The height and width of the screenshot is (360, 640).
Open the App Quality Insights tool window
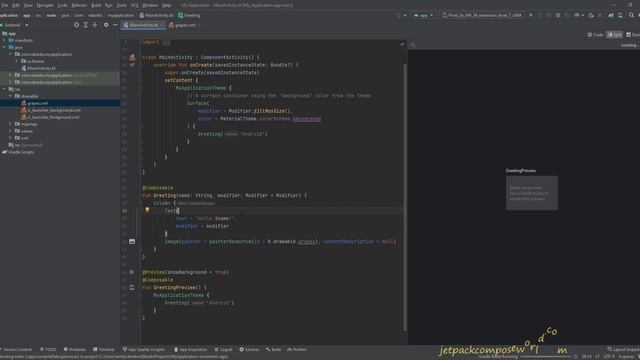[x=144, y=350]
